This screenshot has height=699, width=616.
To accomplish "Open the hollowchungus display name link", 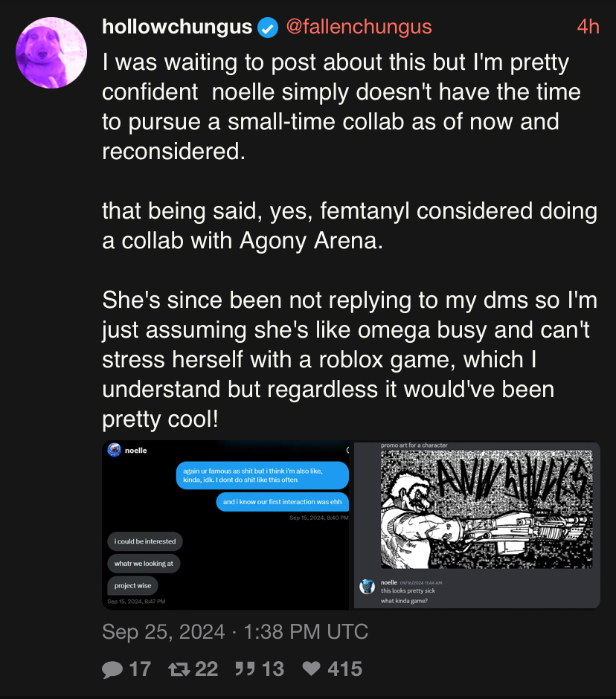I will pyautogui.click(x=177, y=27).
